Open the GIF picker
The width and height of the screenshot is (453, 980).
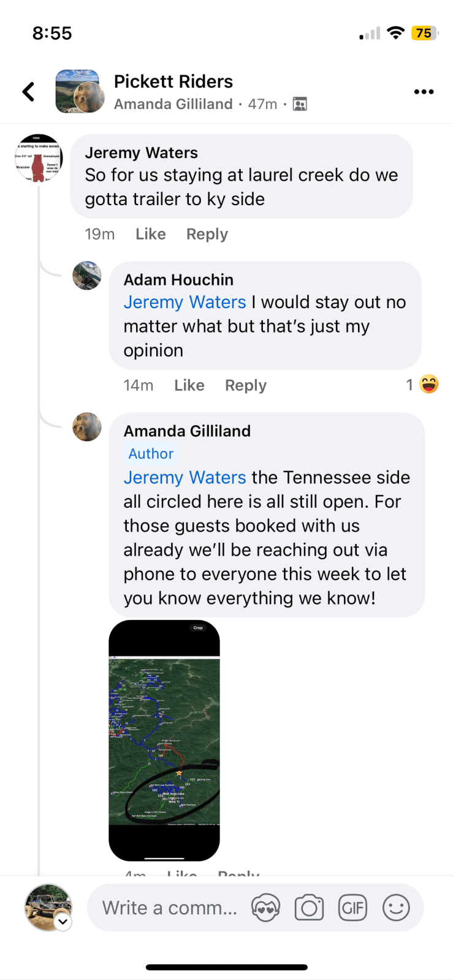coord(353,908)
